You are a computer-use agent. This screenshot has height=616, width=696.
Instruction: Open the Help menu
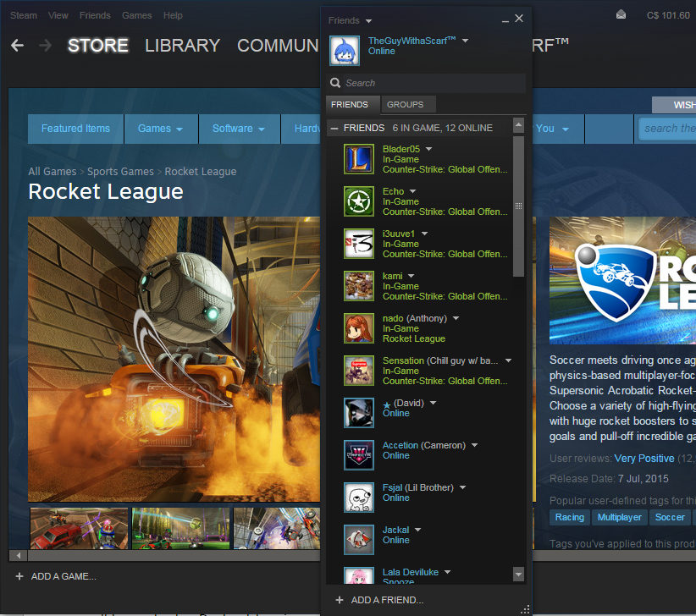click(173, 15)
